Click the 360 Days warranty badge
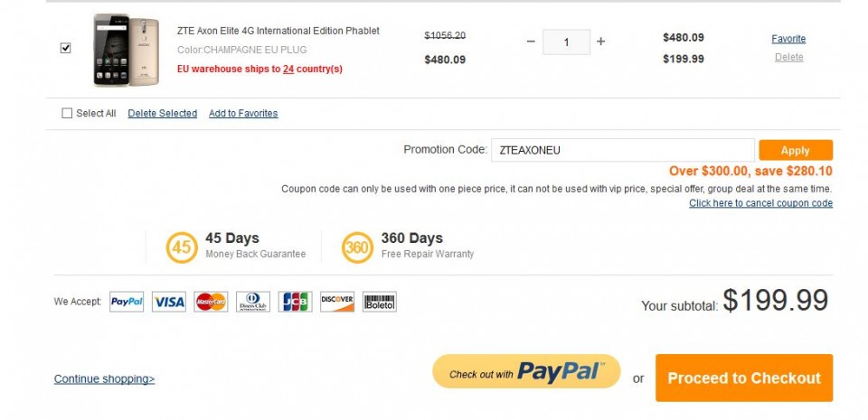The width and height of the screenshot is (868, 420). coord(357,247)
